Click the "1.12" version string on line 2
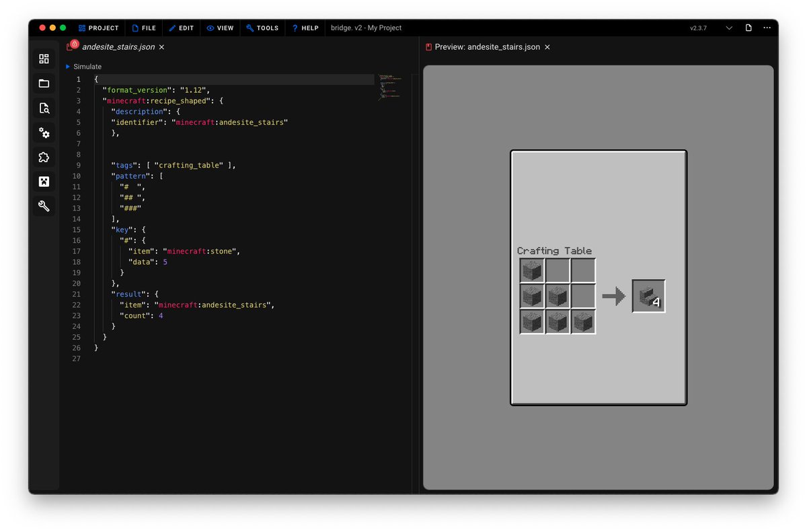The width and height of the screenshot is (807, 532). 194,90
